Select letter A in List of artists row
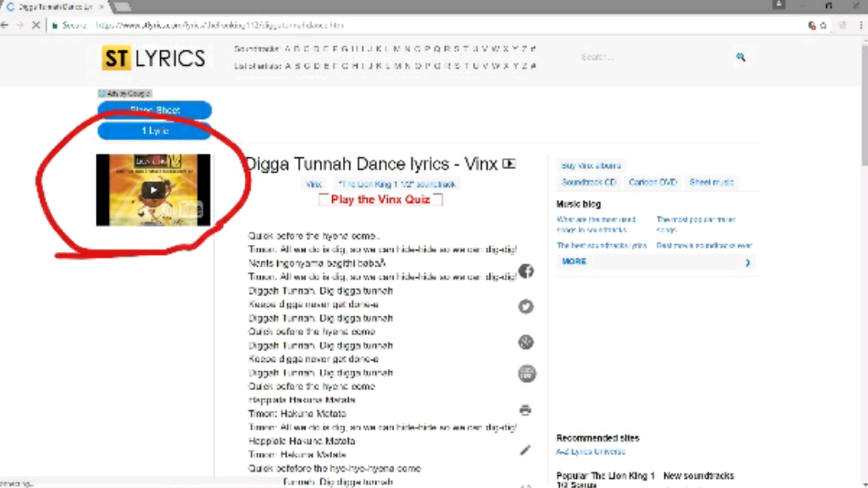The height and width of the screenshot is (488, 868). (x=288, y=66)
